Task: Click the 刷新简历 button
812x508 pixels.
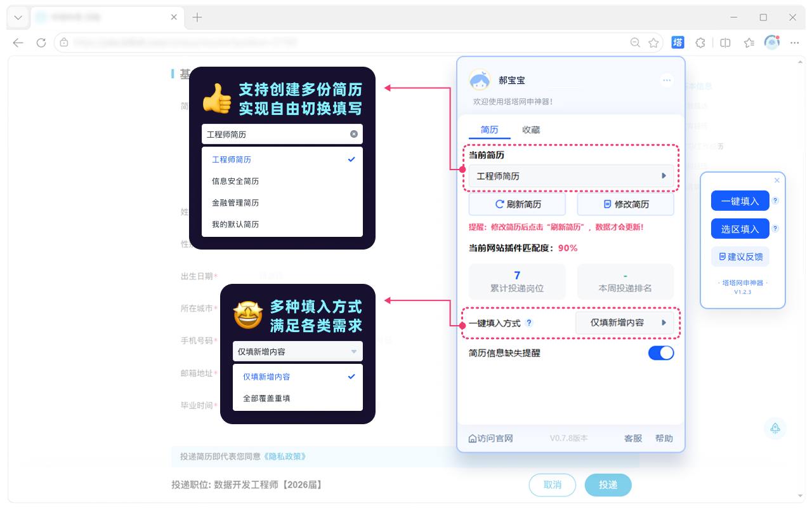Action: [517, 204]
